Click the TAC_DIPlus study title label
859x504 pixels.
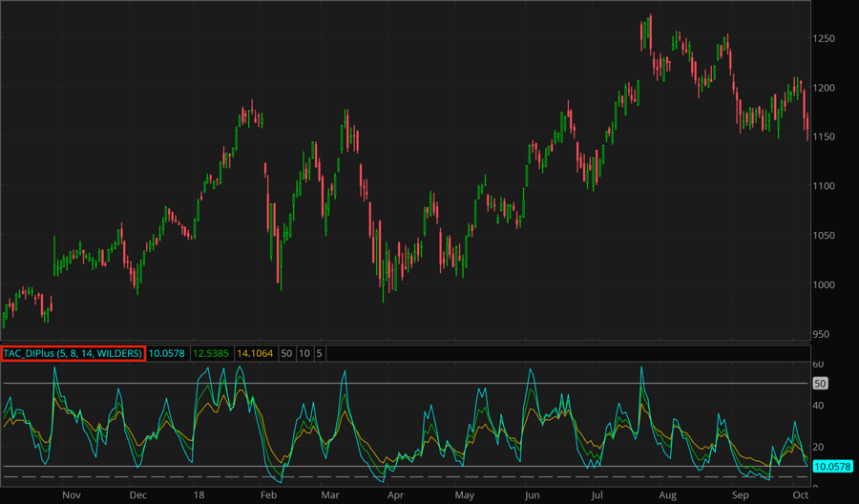pyautogui.click(x=73, y=353)
